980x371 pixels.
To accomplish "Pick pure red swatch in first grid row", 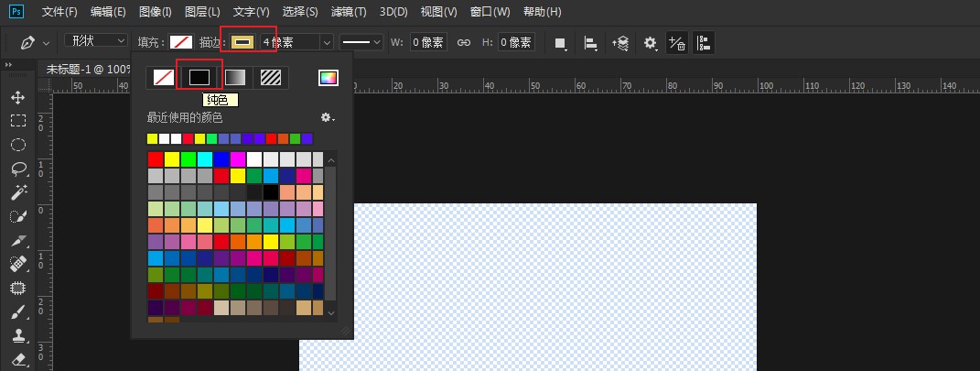I will pos(156,158).
